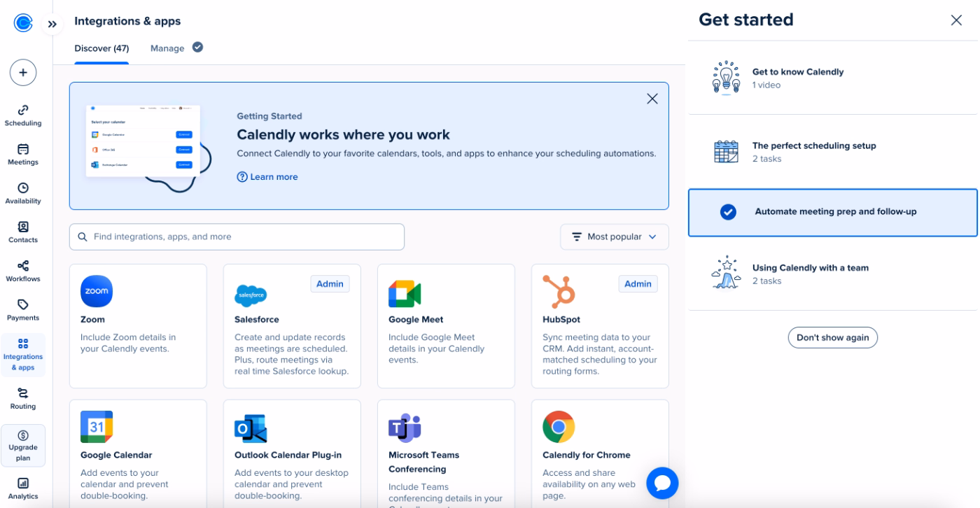
Task: Click the Find integrations search field
Action: pos(237,237)
